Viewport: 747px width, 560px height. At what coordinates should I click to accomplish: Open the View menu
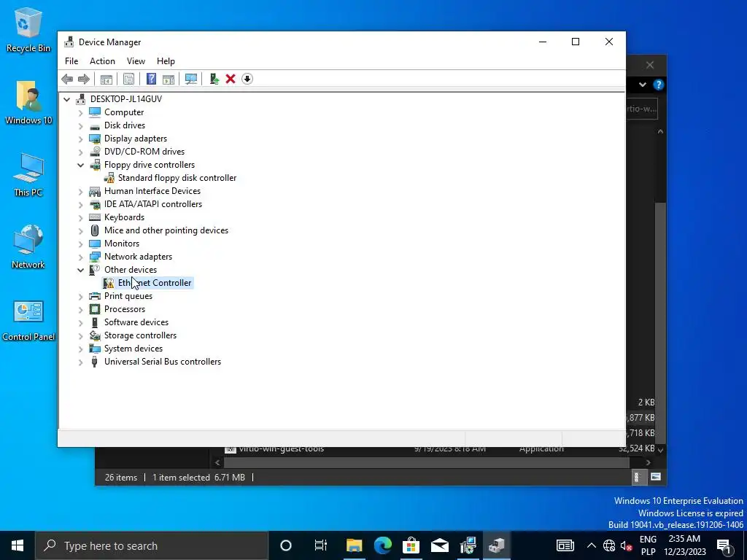[x=136, y=61]
